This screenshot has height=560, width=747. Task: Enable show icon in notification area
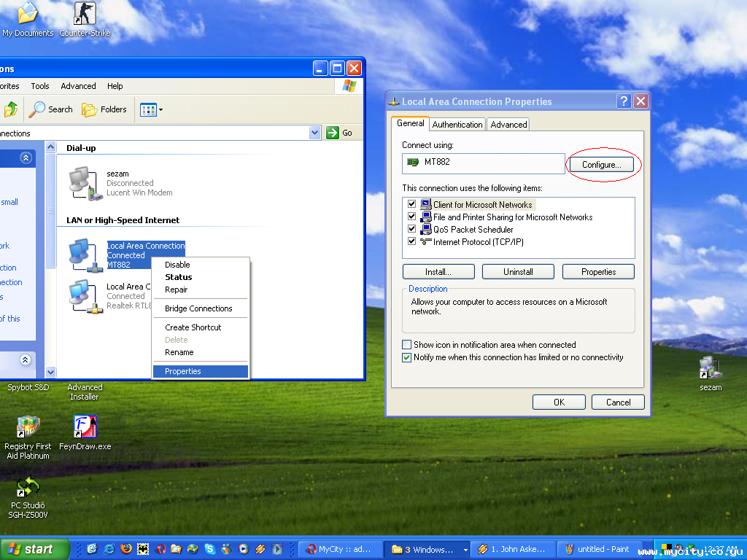407,345
